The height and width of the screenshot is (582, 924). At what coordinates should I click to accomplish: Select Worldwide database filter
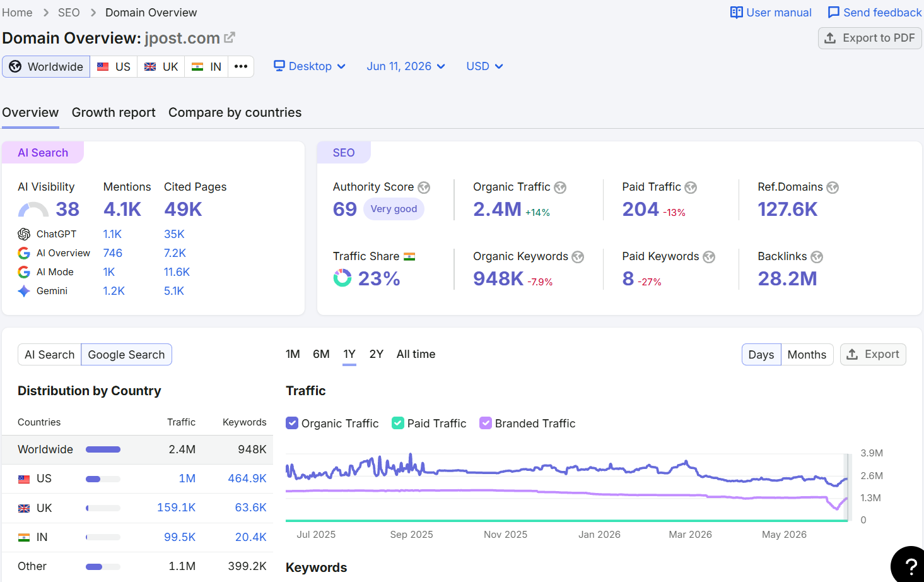pos(46,66)
